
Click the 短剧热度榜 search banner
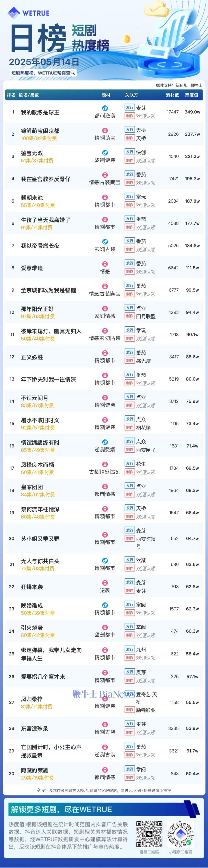(x=43, y=73)
